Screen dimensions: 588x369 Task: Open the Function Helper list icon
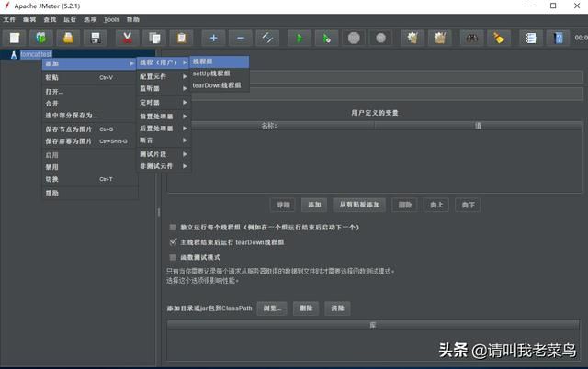[531, 38]
